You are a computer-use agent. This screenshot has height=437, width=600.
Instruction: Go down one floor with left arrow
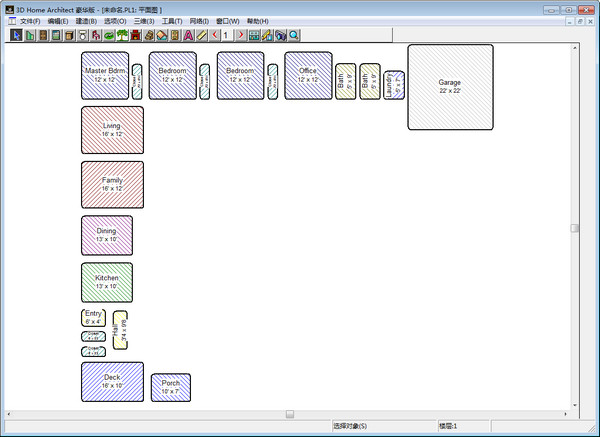(x=215, y=35)
